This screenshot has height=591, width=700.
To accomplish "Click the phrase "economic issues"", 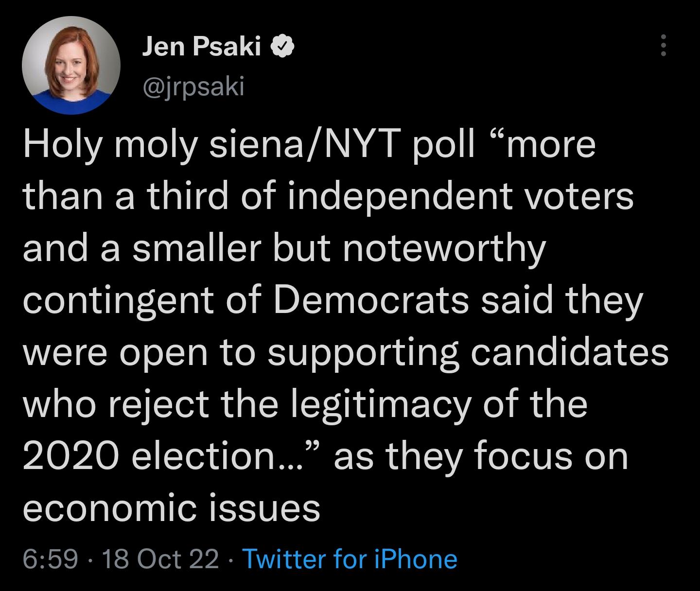I will point(172,508).
